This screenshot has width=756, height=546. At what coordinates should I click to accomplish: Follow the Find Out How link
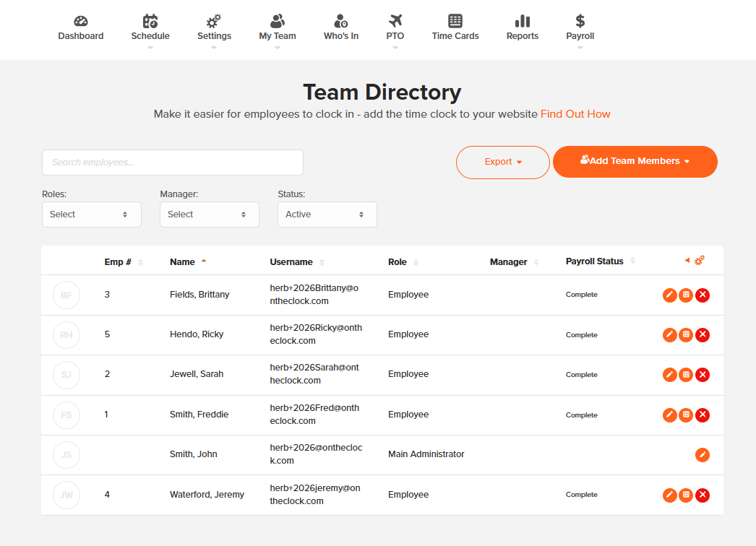[575, 114]
